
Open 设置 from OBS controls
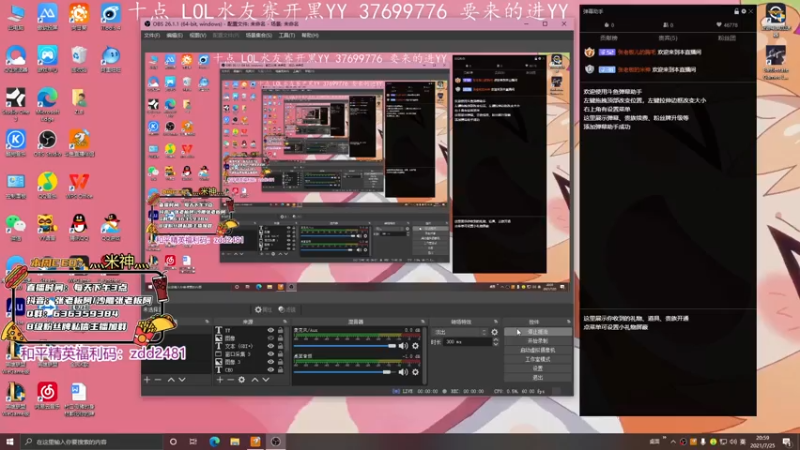[x=537, y=368]
